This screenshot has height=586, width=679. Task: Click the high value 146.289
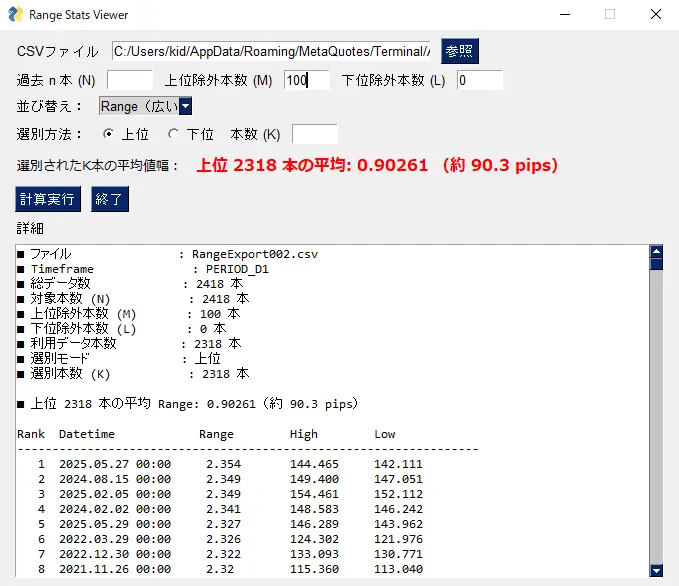pyautogui.click(x=314, y=524)
